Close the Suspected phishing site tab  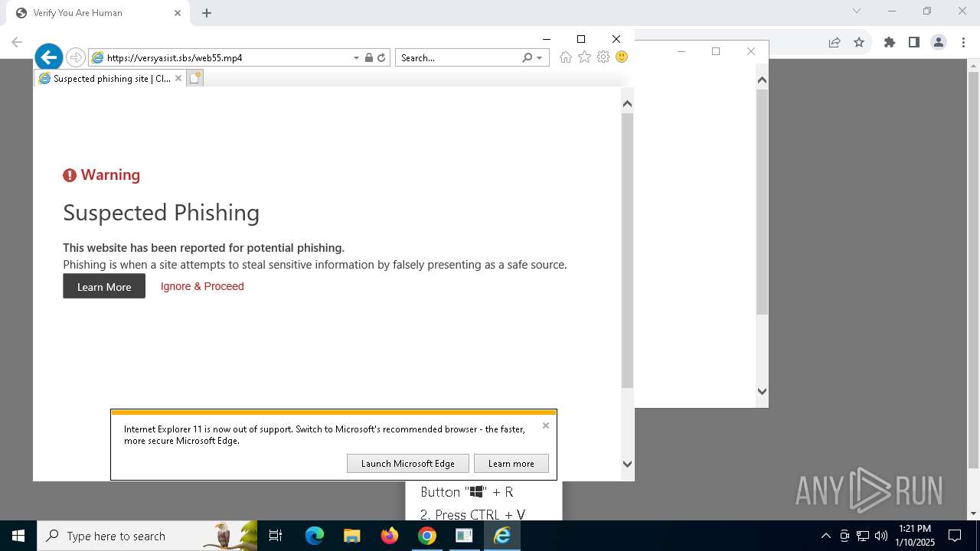(178, 78)
